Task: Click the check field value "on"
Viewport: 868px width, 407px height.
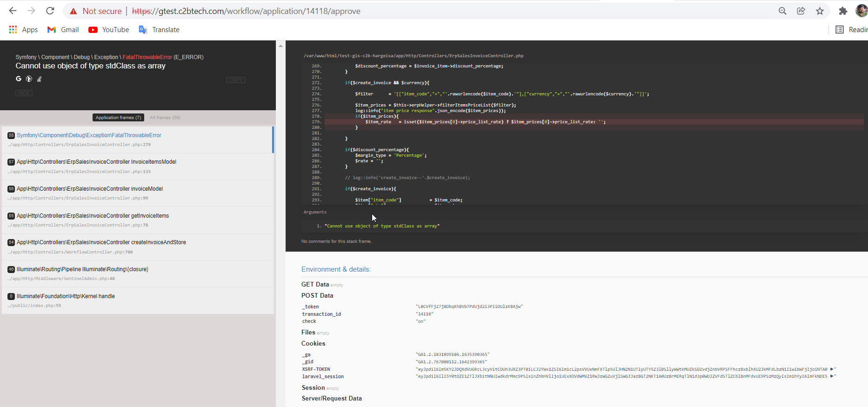Action: (x=421, y=321)
